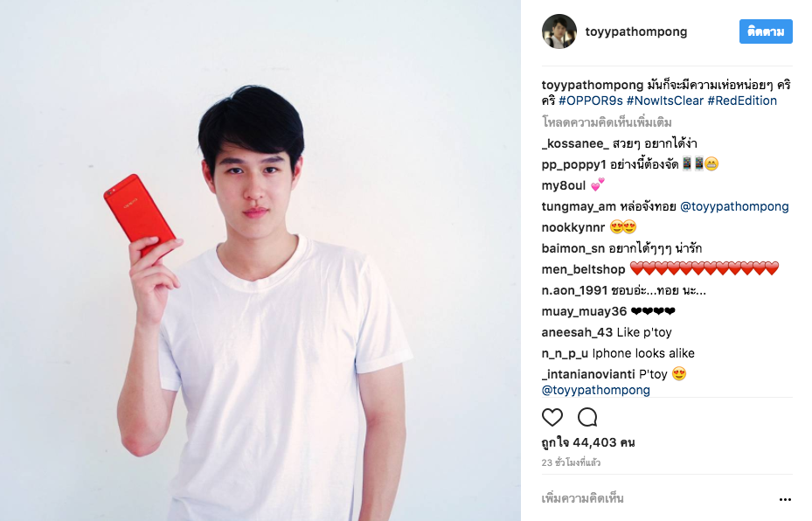Like the post with heart icon

[x=552, y=417]
